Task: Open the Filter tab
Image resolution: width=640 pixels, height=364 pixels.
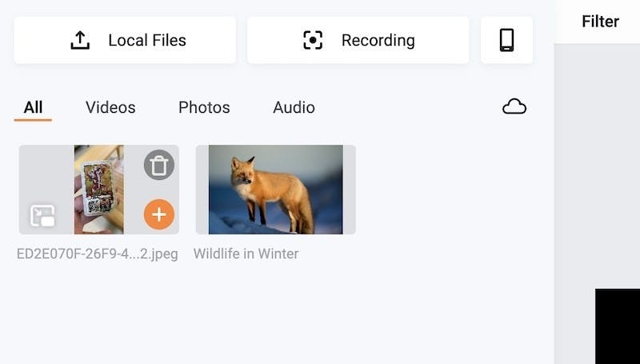Action: (x=600, y=22)
